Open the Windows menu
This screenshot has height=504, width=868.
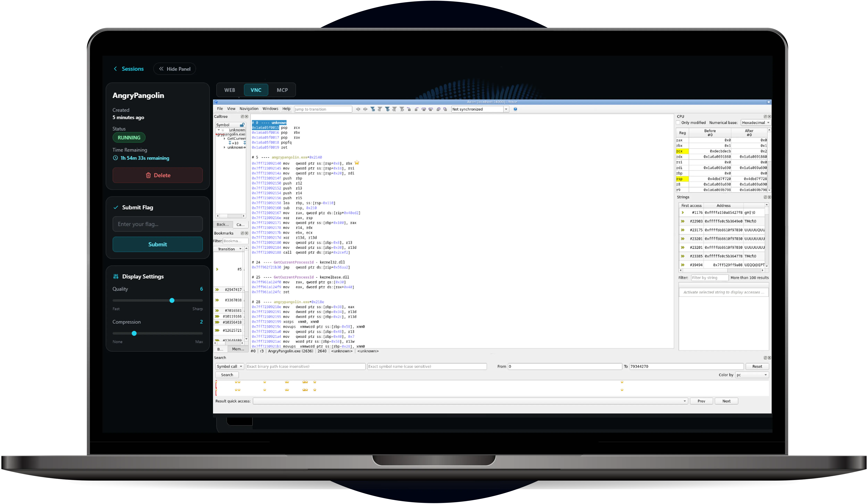click(x=270, y=109)
